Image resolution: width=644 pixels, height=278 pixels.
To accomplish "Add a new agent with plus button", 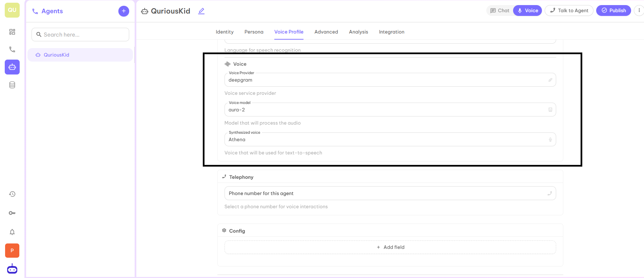I will [x=124, y=11].
